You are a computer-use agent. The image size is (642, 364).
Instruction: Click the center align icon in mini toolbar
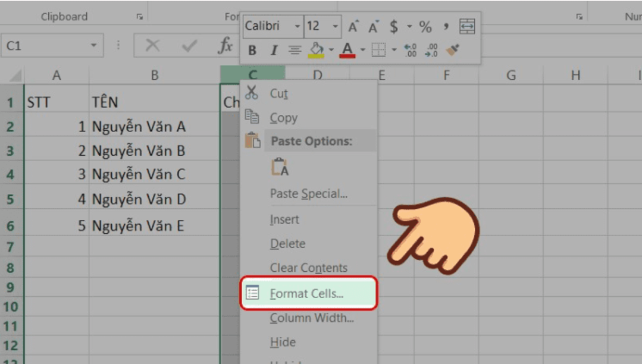pos(295,50)
